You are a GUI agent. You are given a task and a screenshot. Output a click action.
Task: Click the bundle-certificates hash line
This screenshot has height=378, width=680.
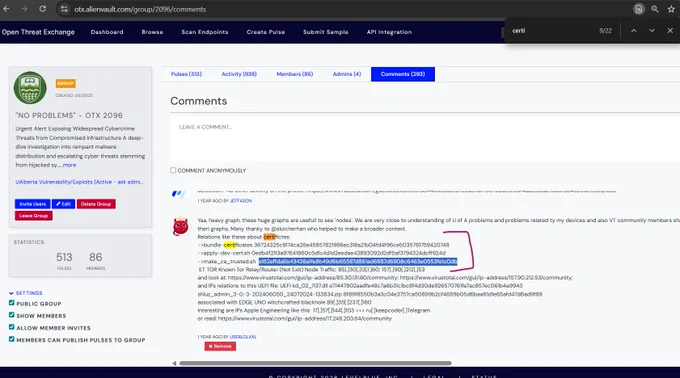[x=324, y=245]
